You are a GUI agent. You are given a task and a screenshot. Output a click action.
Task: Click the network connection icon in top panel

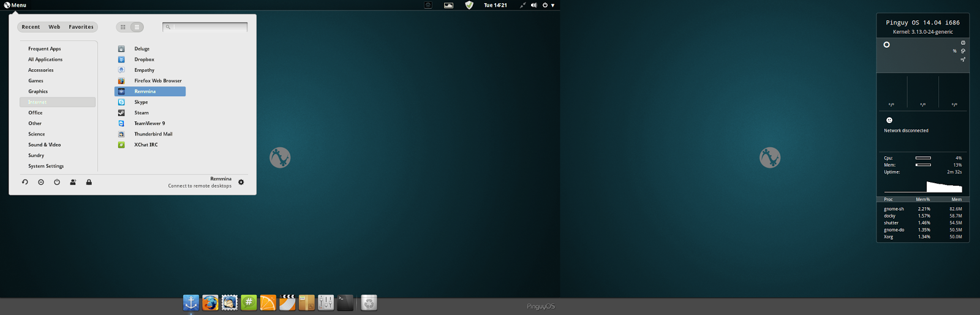522,5
